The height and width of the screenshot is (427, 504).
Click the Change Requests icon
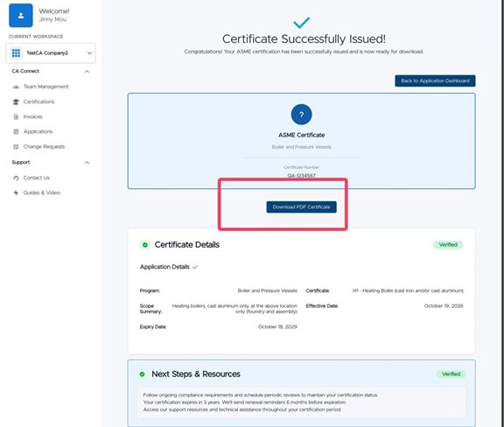[16, 147]
